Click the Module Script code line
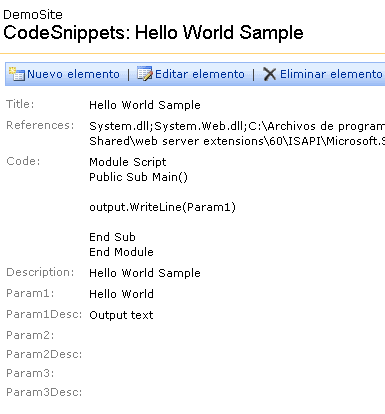 (x=128, y=162)
